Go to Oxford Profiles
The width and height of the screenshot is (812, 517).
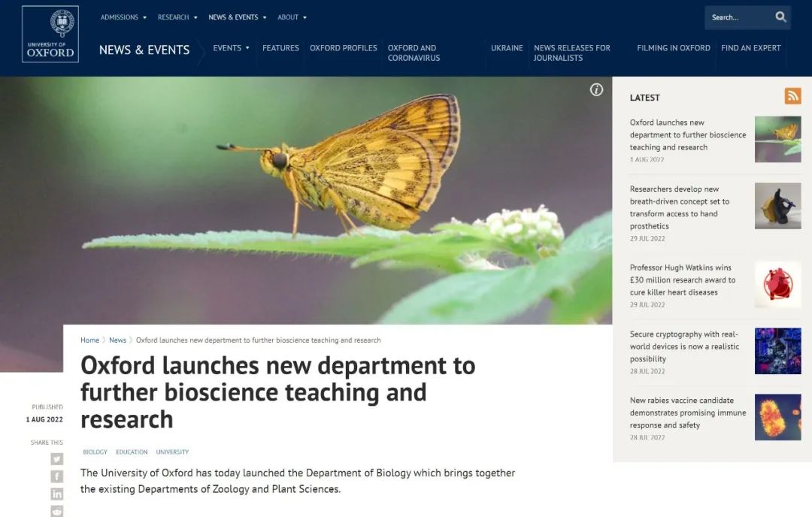(x=344, y=48)
